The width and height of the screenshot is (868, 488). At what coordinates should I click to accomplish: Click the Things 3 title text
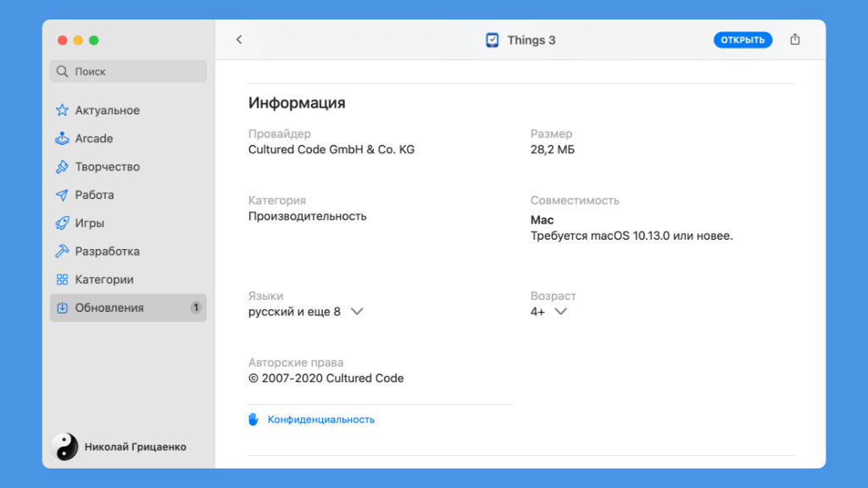(x=531, y=40)
